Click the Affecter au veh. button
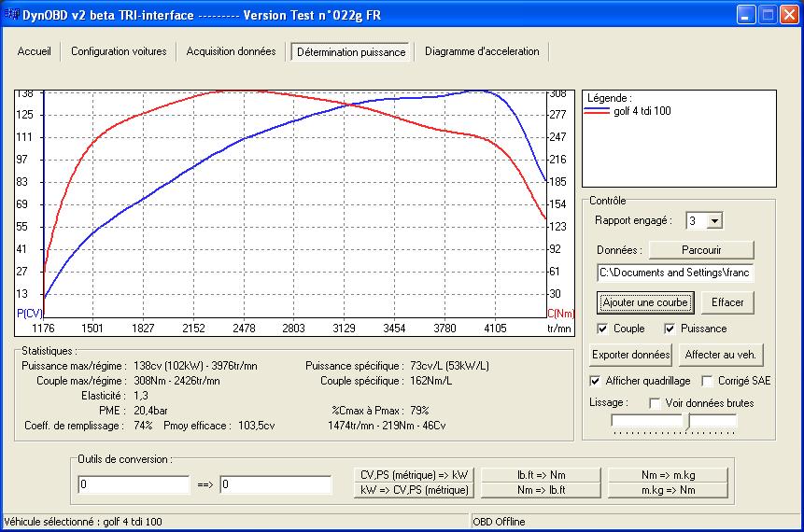 [722, 355]
